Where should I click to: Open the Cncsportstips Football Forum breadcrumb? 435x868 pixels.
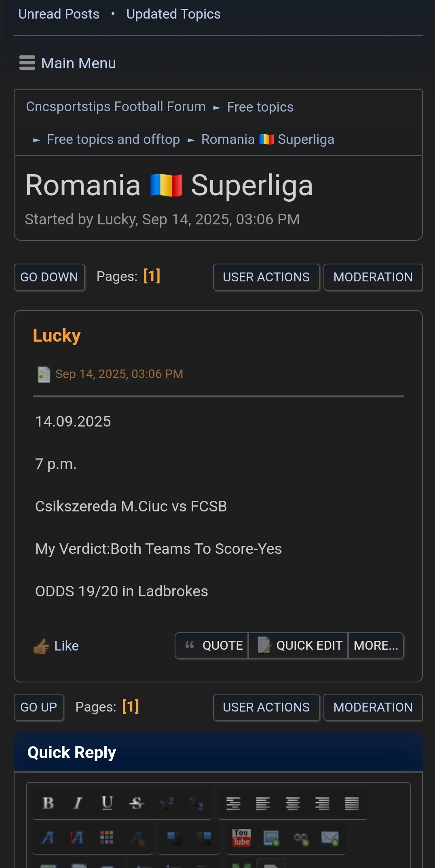click(x=116, y=107)
